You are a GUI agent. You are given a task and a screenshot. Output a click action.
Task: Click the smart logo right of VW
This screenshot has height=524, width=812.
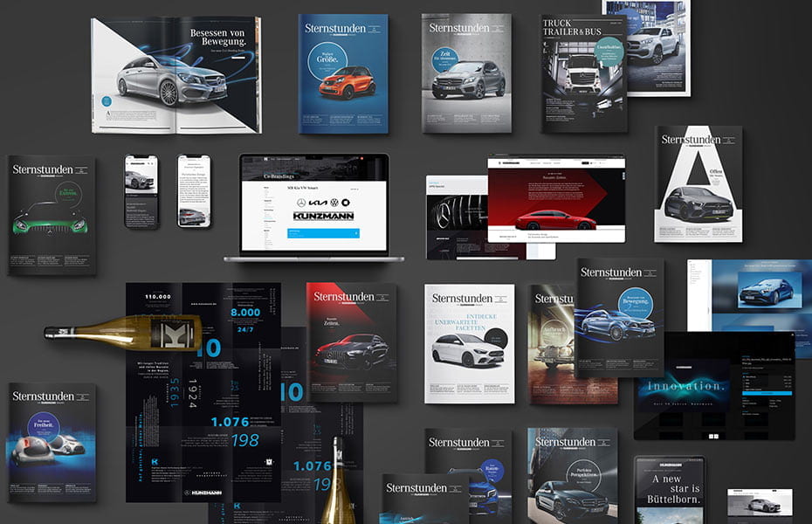coord(346,203)
